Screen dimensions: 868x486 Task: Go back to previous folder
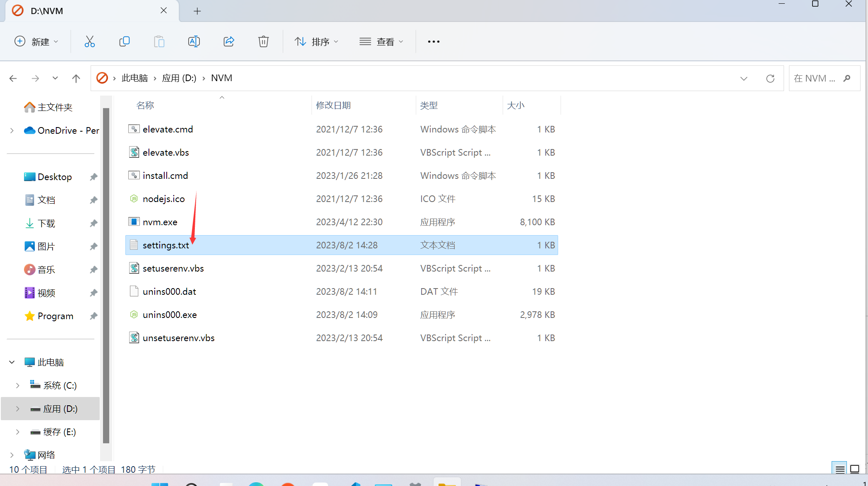click(x=13, y=78)
